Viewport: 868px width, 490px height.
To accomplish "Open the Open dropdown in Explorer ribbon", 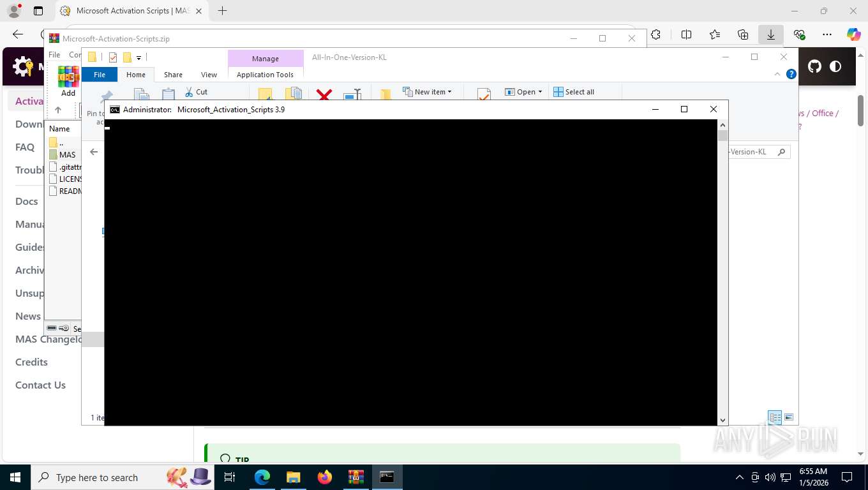I will (523, 92).
